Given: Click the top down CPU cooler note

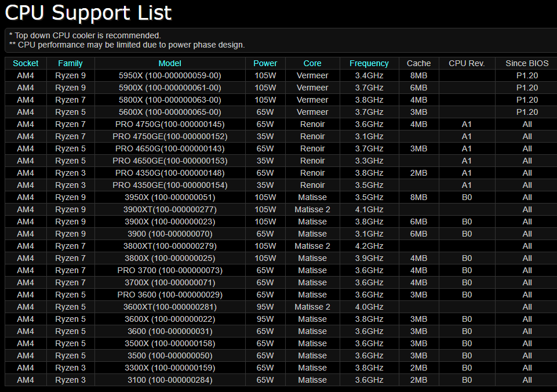Looking at the screenshot, I should 85,35.
